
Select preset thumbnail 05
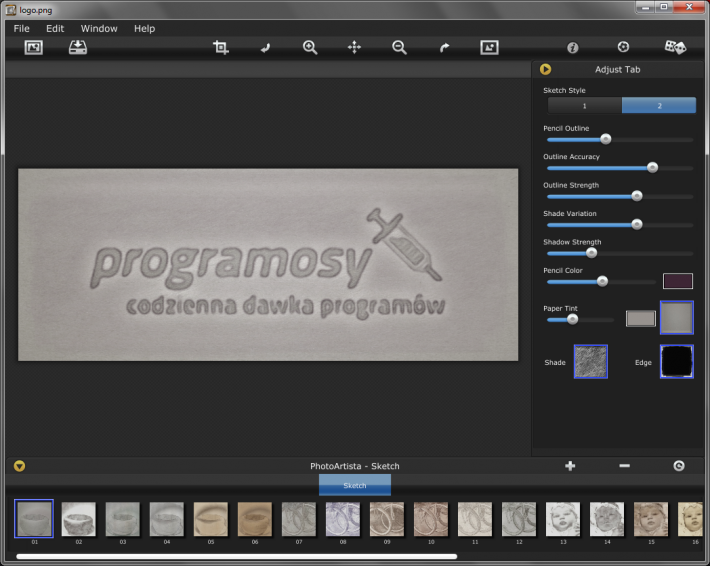(x=211, y=519)
